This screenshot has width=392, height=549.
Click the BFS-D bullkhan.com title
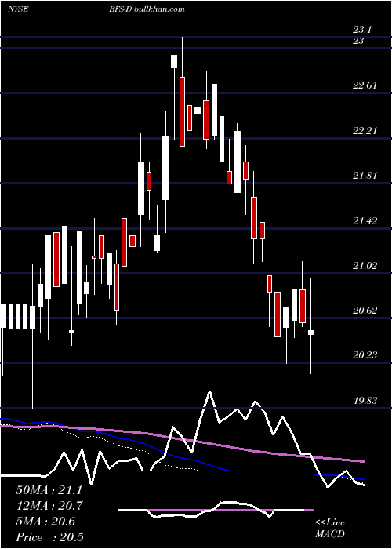pos(147,9)
